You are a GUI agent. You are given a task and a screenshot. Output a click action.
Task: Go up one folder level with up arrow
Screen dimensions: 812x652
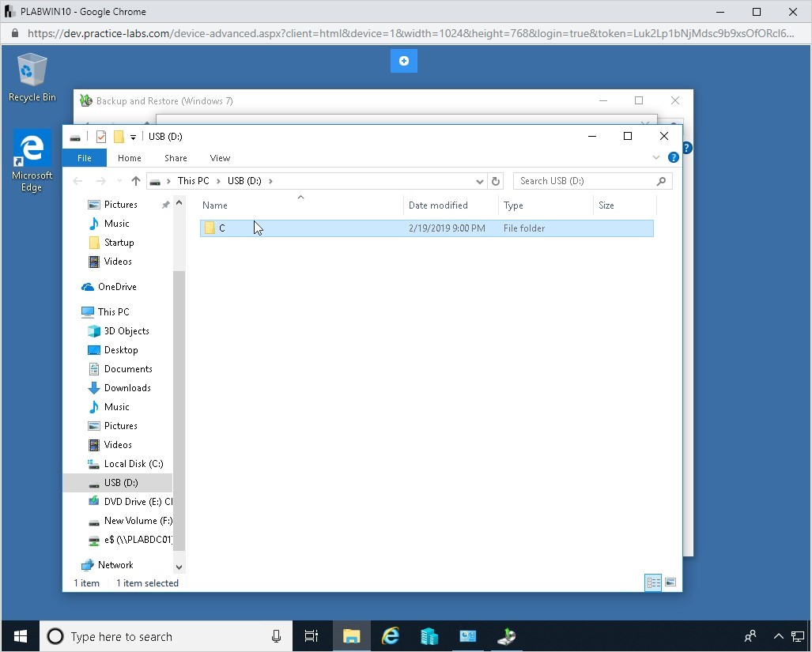click(136, 181)
